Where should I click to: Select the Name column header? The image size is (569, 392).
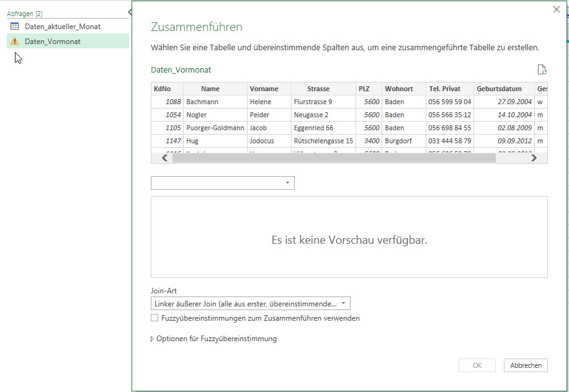[x=210, y=89]
